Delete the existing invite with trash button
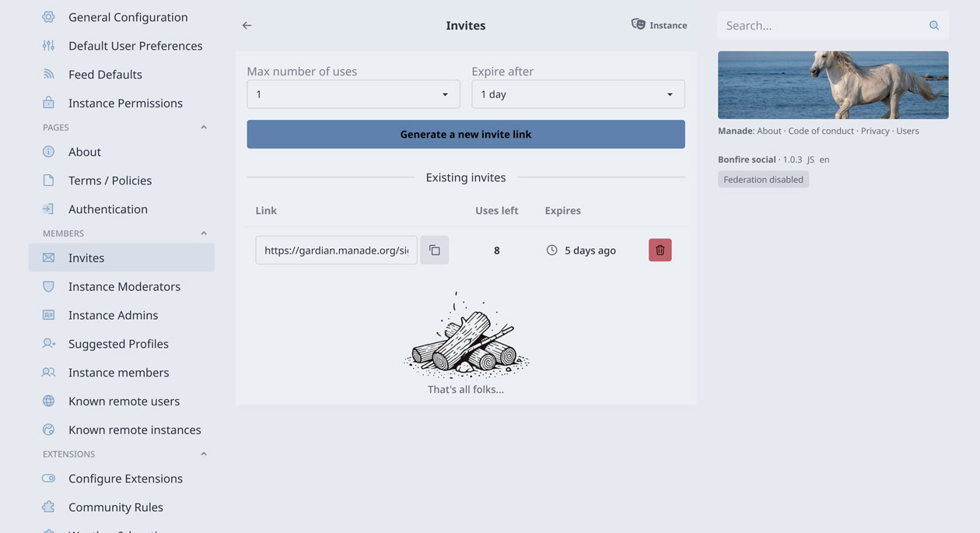The height and width of the screenshot is (533, 980). coord(660,250)
